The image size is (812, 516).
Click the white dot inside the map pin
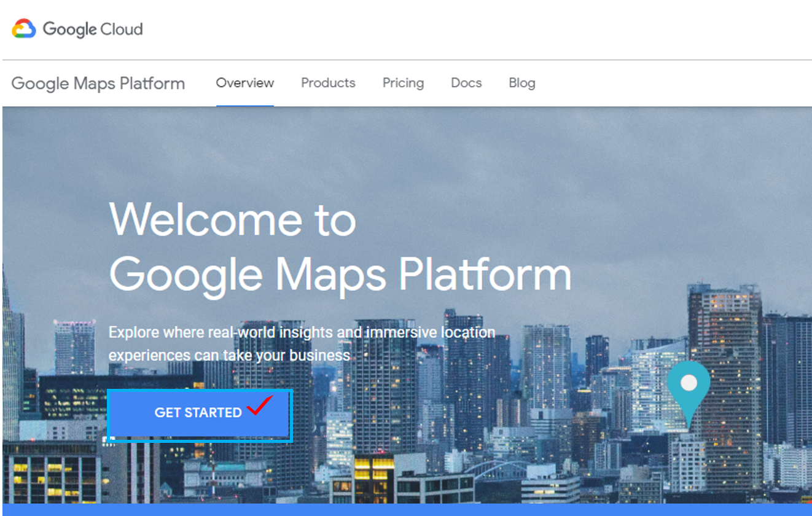pos(689,383)
